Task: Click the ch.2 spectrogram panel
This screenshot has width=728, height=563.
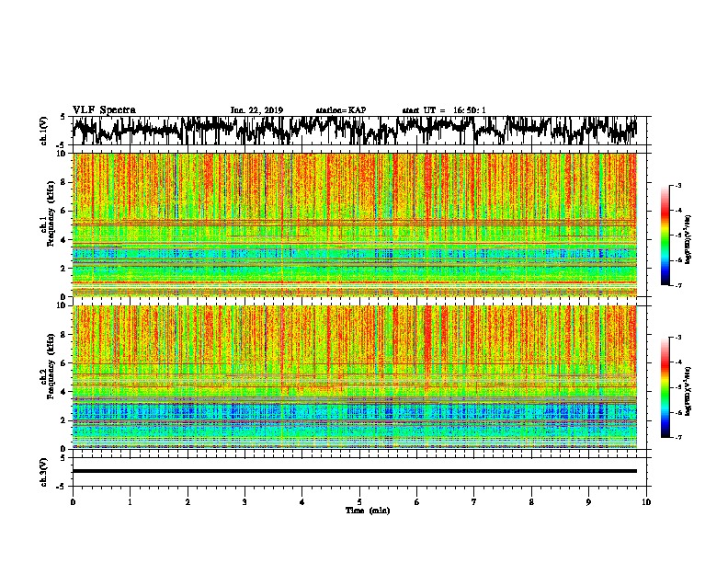Action: tap(355, 377)
